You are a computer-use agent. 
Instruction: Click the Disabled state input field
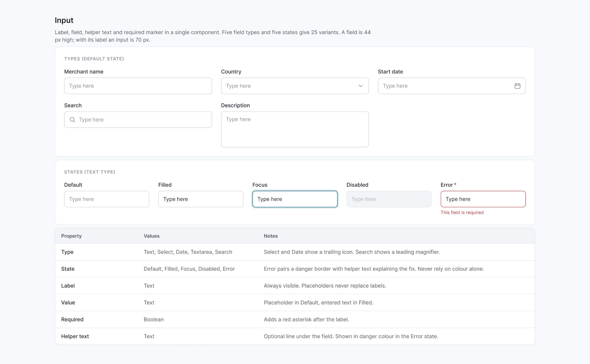pyautogui.click(x=389, y=199)
